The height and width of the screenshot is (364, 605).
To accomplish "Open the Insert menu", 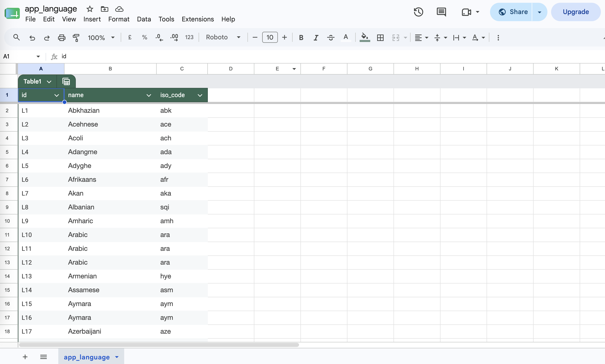I will pos(92,19).
